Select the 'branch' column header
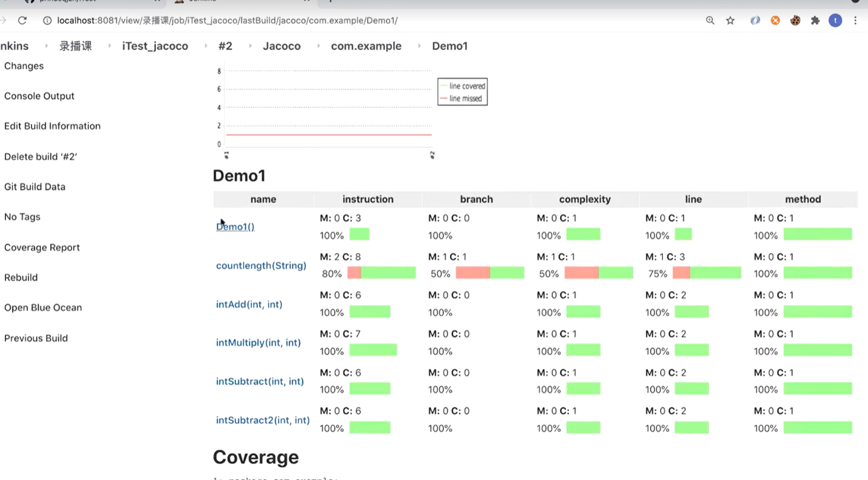868x480 pixels. click(477, 199)
